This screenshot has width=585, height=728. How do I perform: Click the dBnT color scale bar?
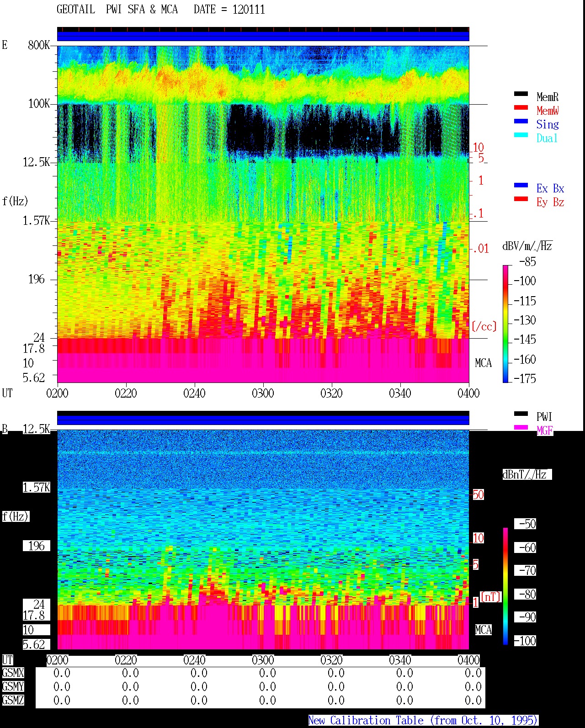coord(505,586)
